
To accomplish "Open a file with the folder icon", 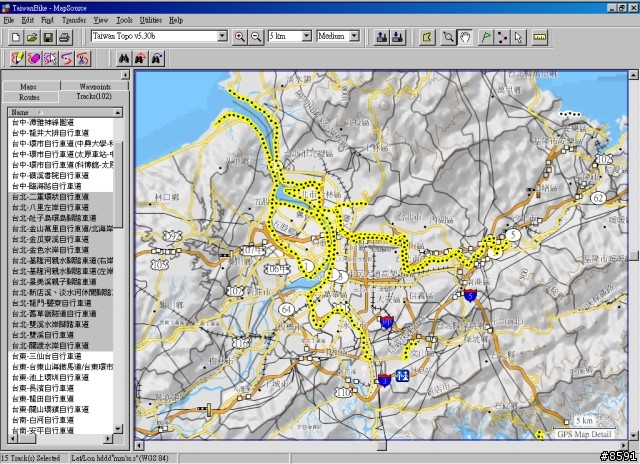I will coord(32,37).
